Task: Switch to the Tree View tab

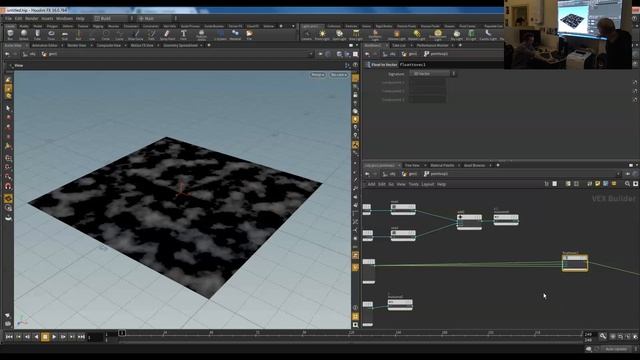Action: click(x=412, y=165)
